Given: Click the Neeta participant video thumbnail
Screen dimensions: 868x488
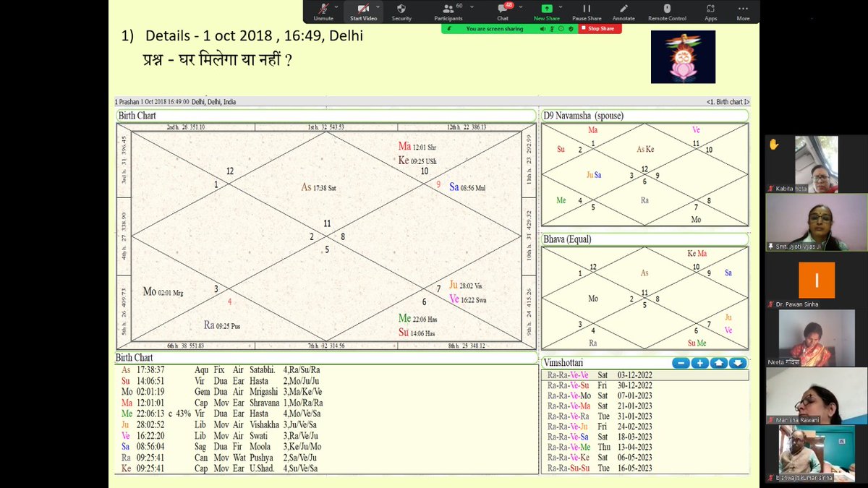Looking at the screenshot, I should tap(817, 338).
